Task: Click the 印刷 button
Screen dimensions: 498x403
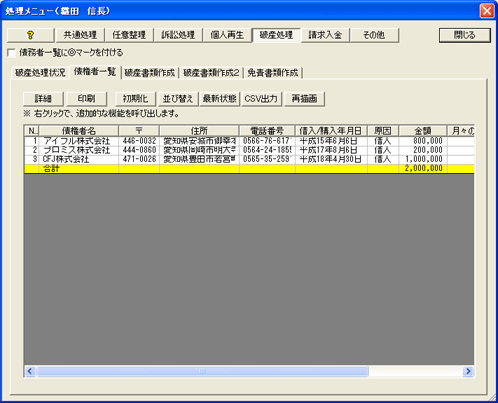Action: tap(86, 99)
